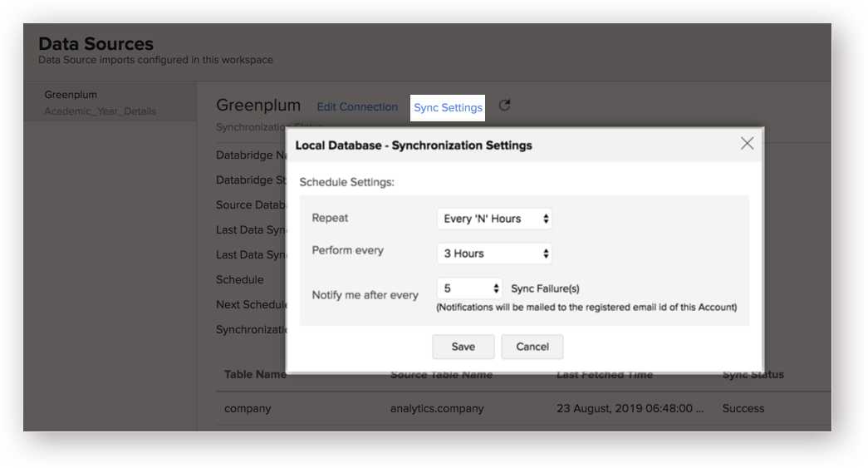Click the Source Table Name column header
The width and height of the screenshot is (868, 468).
441,375
